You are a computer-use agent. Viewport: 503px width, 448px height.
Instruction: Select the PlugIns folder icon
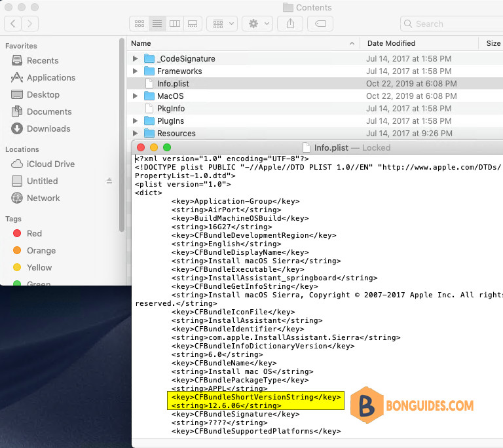(149, 121)
